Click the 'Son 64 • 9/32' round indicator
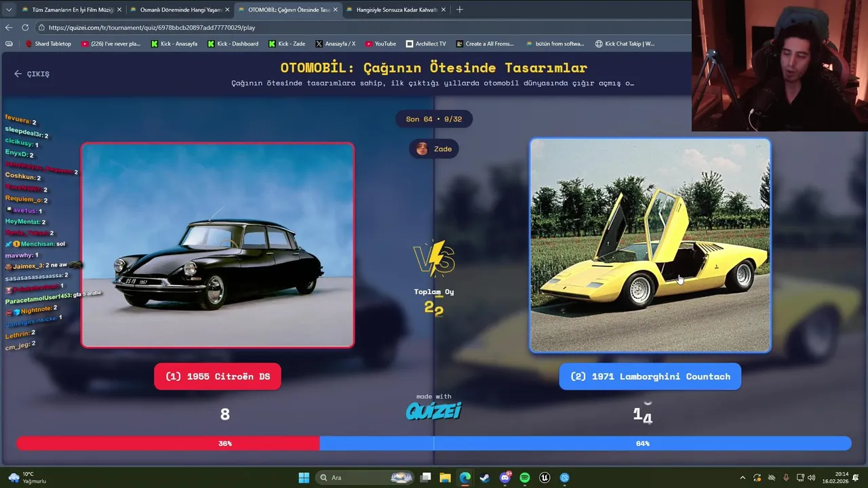The height and width of the screenshot is (488, 868). coord(434,119)
